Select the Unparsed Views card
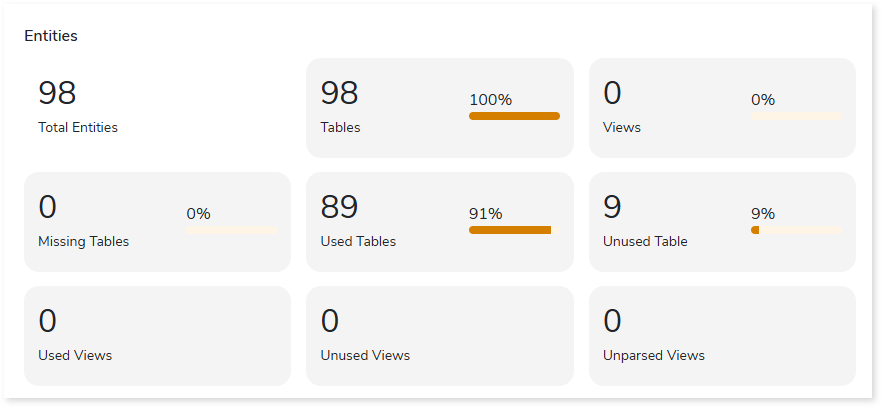The height and width of the screenshot is (408, 882). 722,336
